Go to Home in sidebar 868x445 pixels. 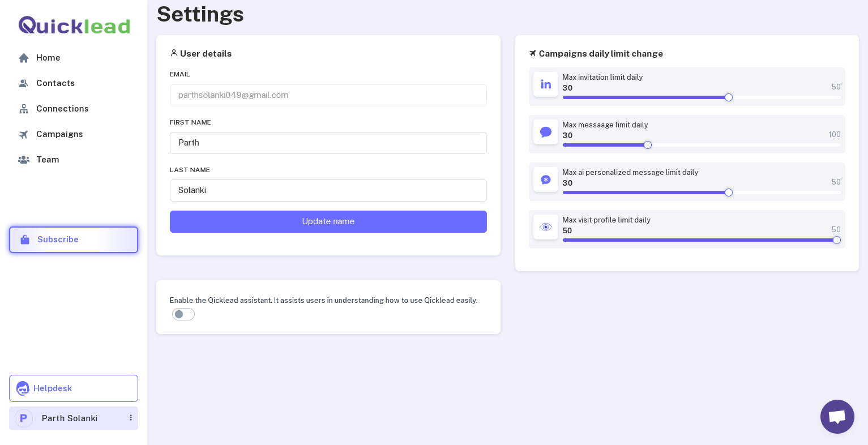tap(48, 58)
